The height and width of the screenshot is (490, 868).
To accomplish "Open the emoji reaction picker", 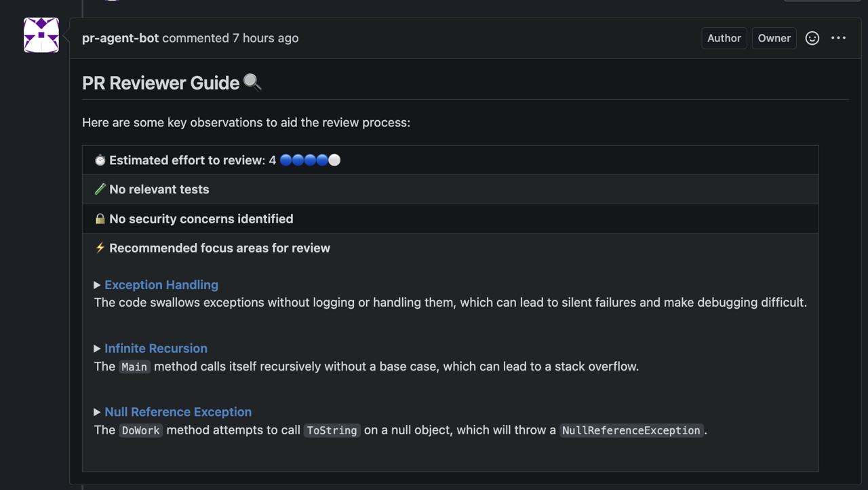I will pyautogui.click(x=812, y=38).
